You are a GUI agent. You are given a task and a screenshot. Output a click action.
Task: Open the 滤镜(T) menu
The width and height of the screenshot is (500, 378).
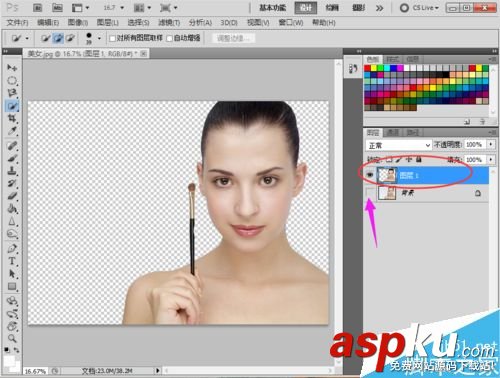point(169,23)
